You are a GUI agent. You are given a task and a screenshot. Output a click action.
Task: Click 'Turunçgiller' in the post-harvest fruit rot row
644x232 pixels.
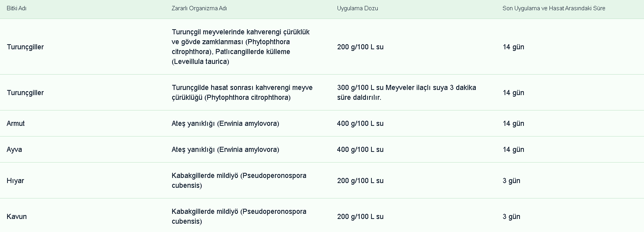25,93
